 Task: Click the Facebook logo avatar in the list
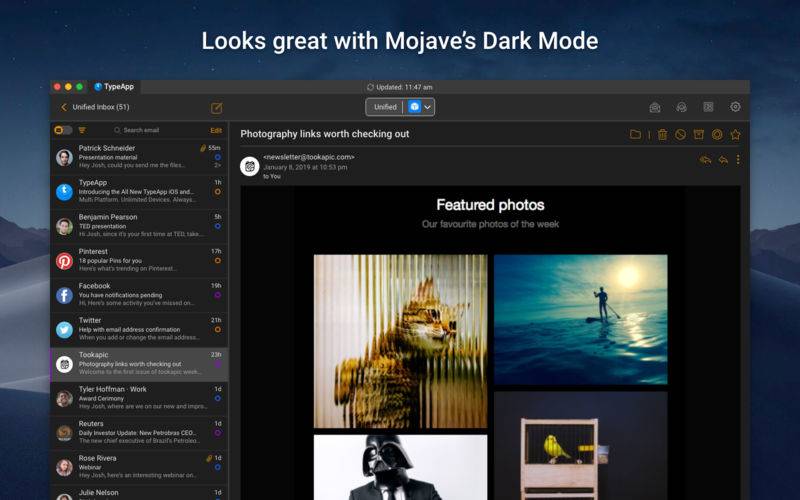(x=64, y=295)
